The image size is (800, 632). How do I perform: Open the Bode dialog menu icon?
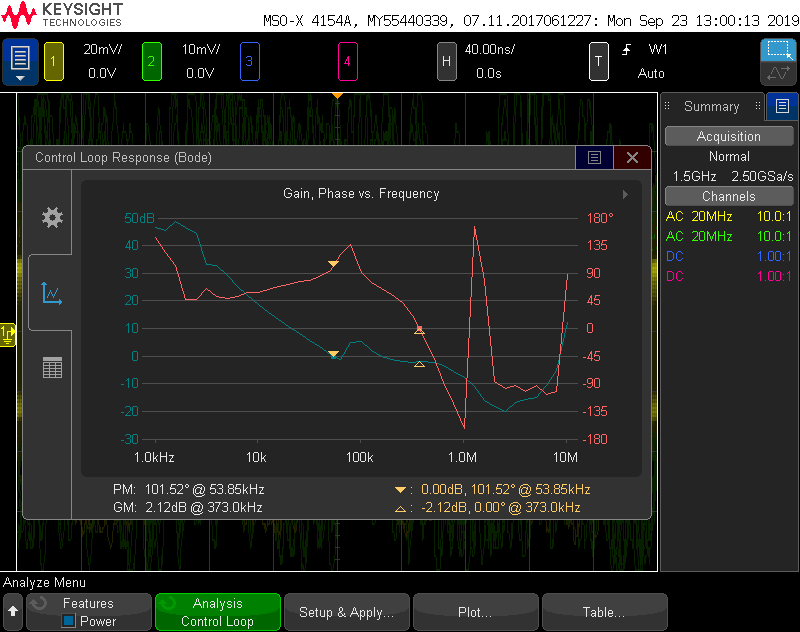pyautogui.click(x=594, y=158)
